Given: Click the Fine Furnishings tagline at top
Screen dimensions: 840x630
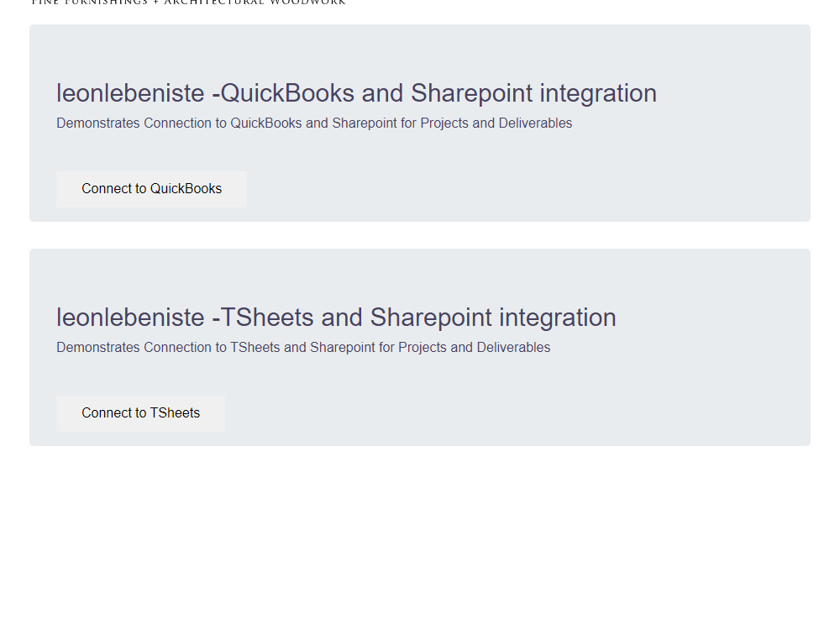Looking at the screenshot, I should [x=188, y=3].
